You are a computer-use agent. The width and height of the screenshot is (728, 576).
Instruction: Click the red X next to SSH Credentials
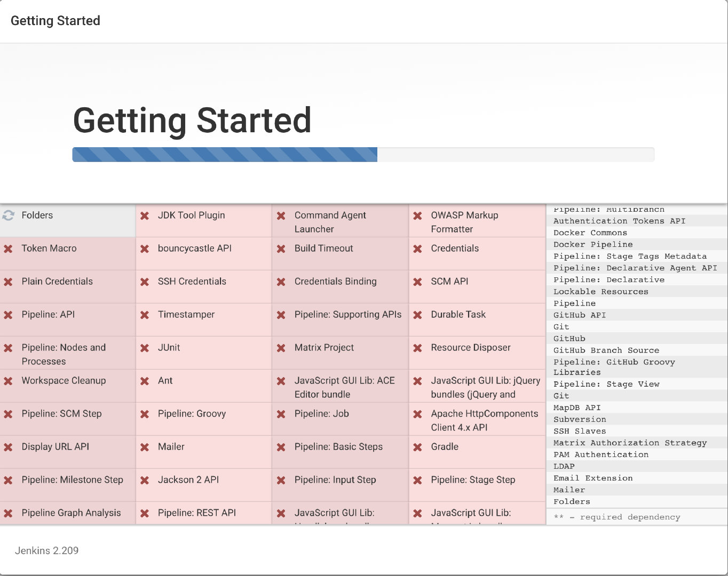pyautogui.click(x=145, y=282)
